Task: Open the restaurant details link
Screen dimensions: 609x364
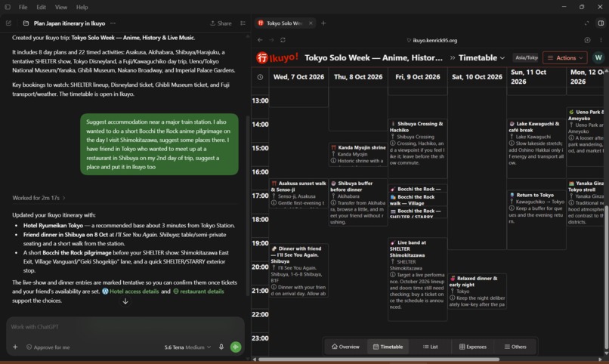Action: coord(202,292)
